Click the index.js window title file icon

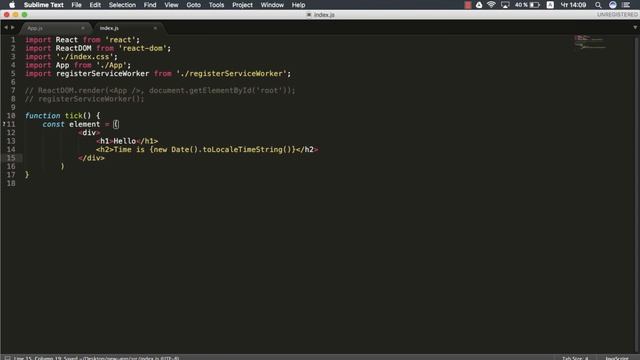point(309,15)
